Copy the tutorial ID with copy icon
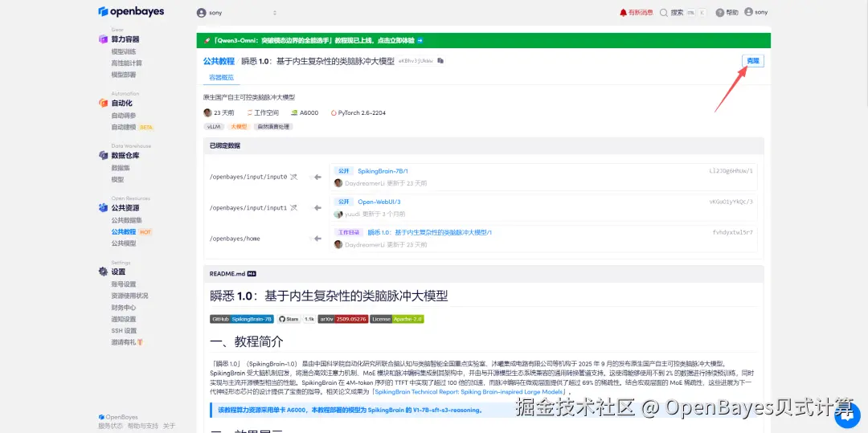 point(440,61)
